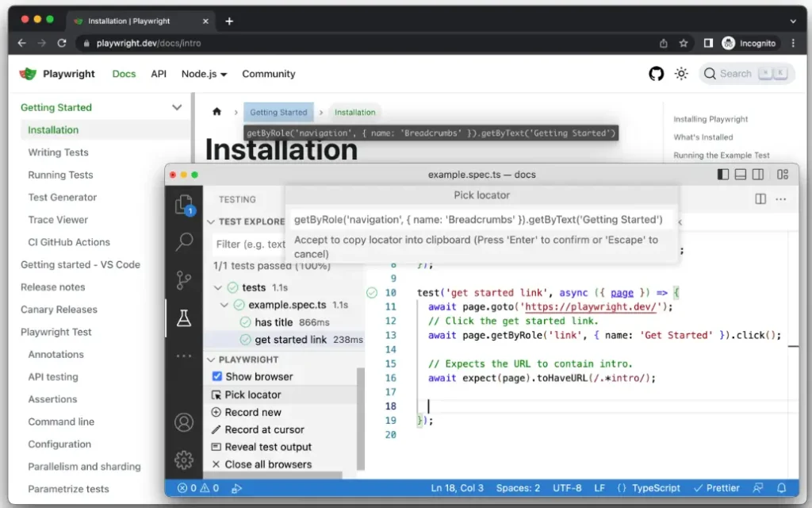Open the Community nav link
Viewport: 812px width, 508px height.
point(268,74)
